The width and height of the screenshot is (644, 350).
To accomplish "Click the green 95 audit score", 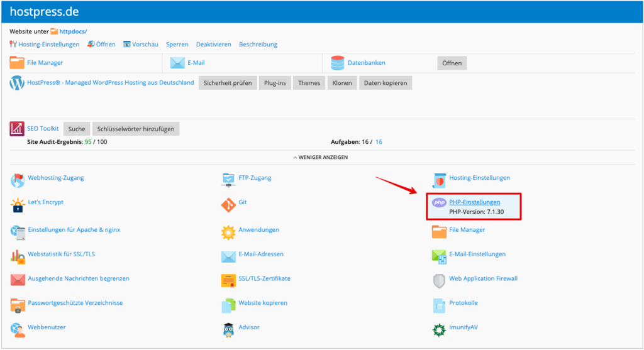I will (88, 142).
